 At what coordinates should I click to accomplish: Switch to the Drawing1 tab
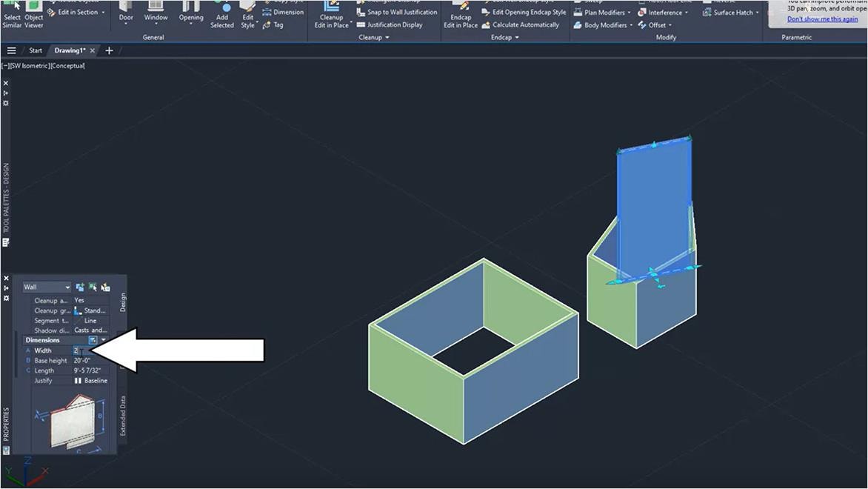coord(69,50)
